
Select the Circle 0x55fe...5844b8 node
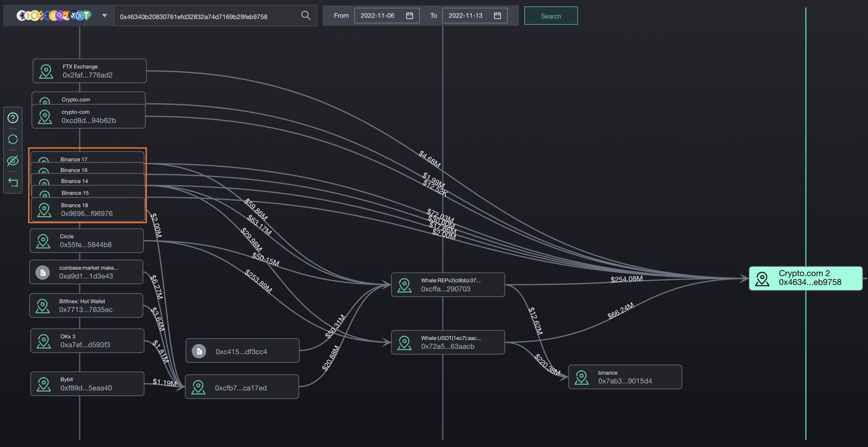click(87, 241)
